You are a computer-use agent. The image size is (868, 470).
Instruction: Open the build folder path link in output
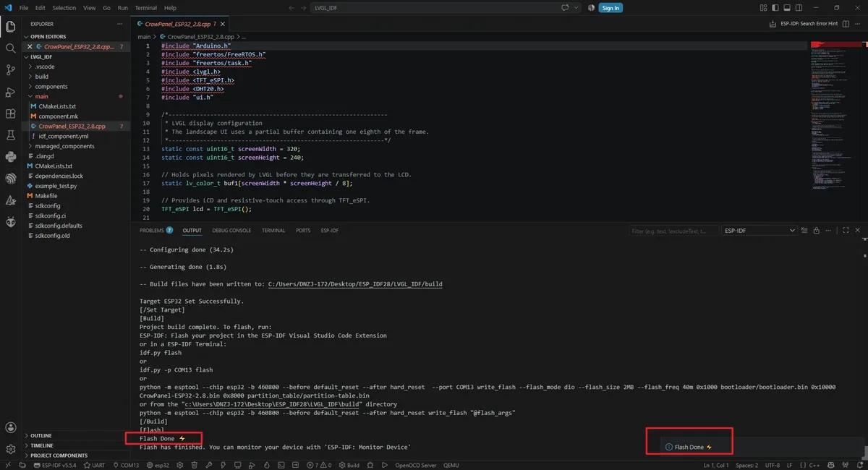tap(355, 284)
